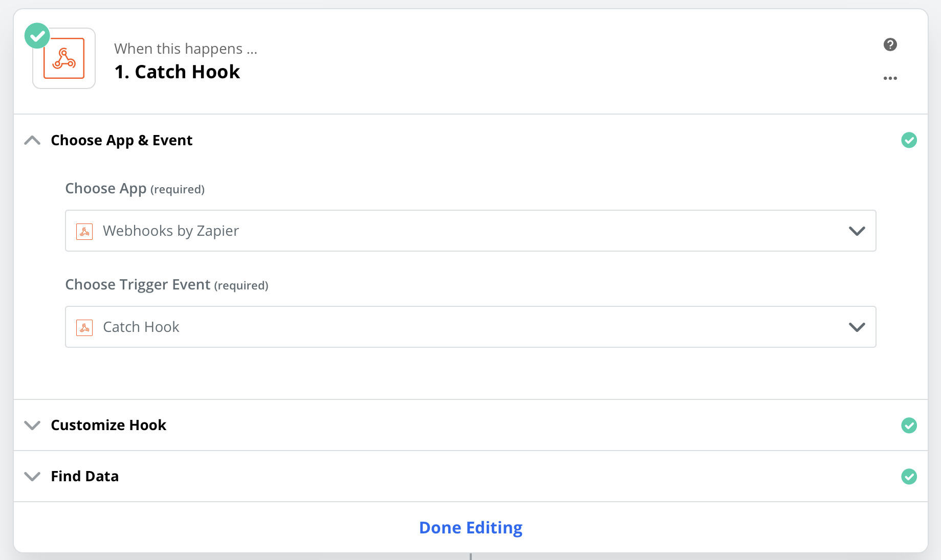Expand the Customize Hook section
The image size is (941, 560).
pos(32,425)
